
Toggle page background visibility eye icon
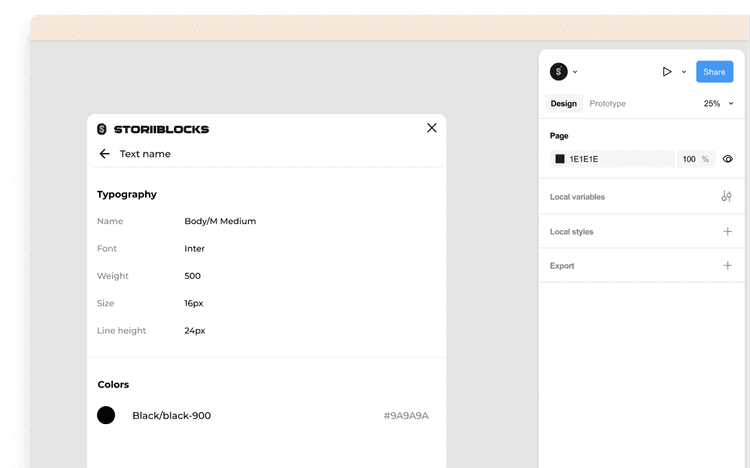click(728, 159)
